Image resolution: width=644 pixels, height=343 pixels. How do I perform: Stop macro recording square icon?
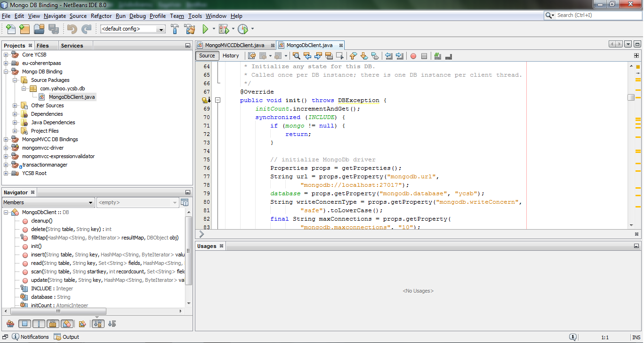point(424,56)
